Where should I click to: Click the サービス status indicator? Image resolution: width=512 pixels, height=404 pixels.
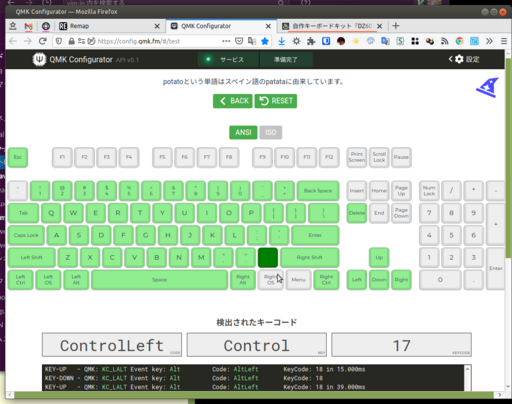coord(228,60)
